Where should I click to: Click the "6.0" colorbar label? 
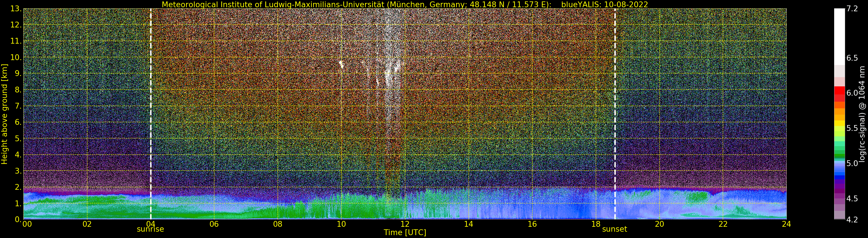pos(852,93)
